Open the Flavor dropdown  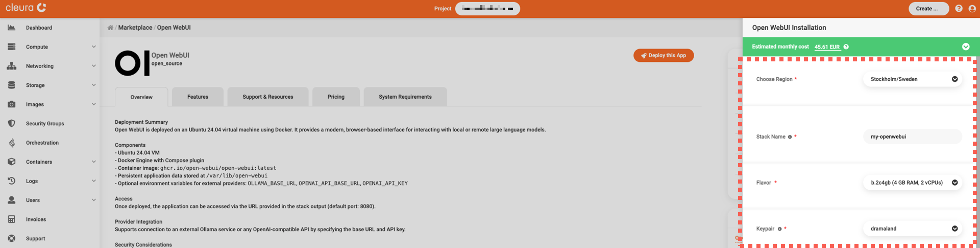[913, 183]
